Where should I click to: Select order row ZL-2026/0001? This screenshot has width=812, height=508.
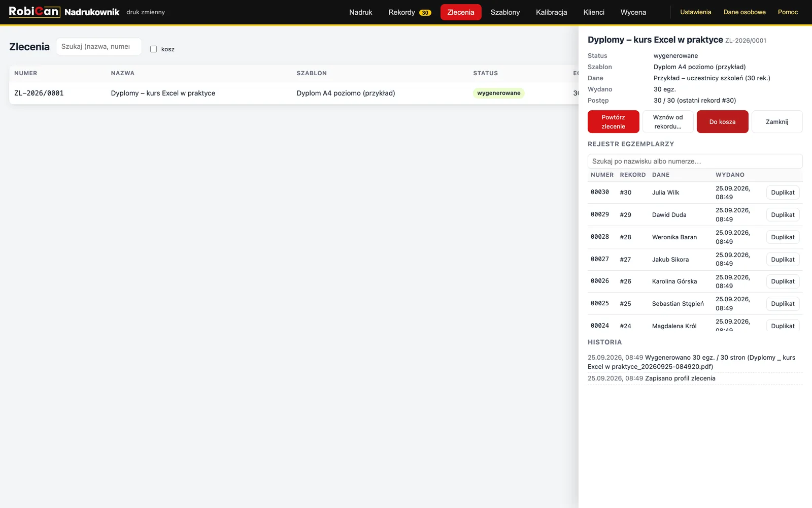294,93
